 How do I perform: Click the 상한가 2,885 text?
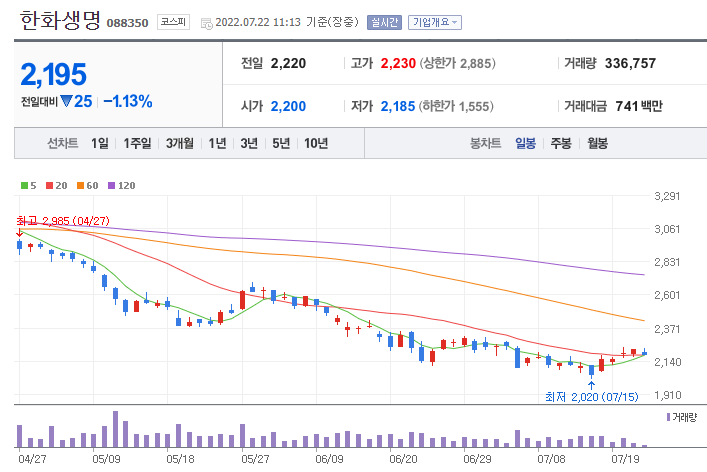pyautogui.click(x=457, y=63)
